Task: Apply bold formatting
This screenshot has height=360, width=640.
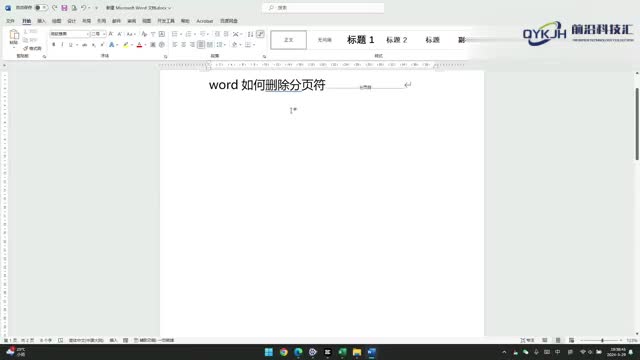Action: tap(53, 44)
